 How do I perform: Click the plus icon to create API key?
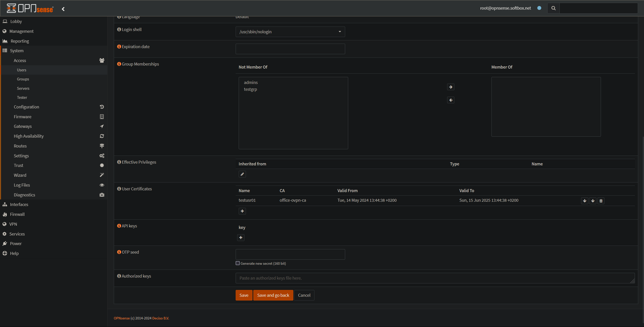coord(241,237)
